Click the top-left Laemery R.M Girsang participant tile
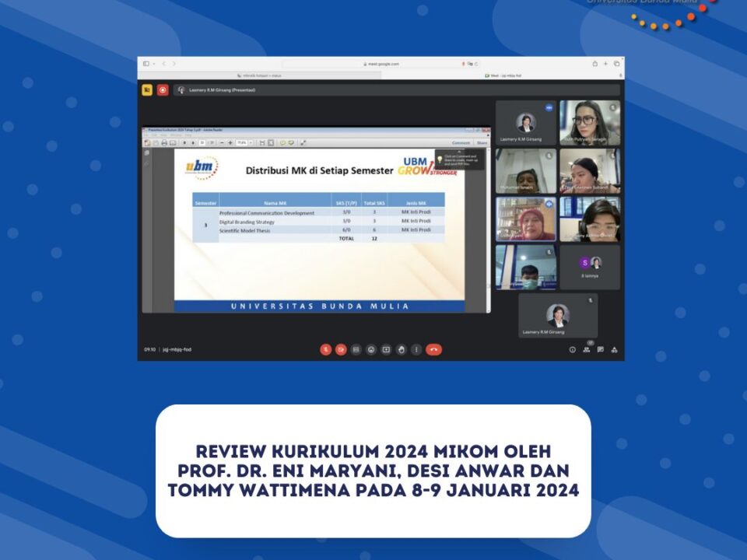This screenshot has width=747, height=560. coord(525,122)
